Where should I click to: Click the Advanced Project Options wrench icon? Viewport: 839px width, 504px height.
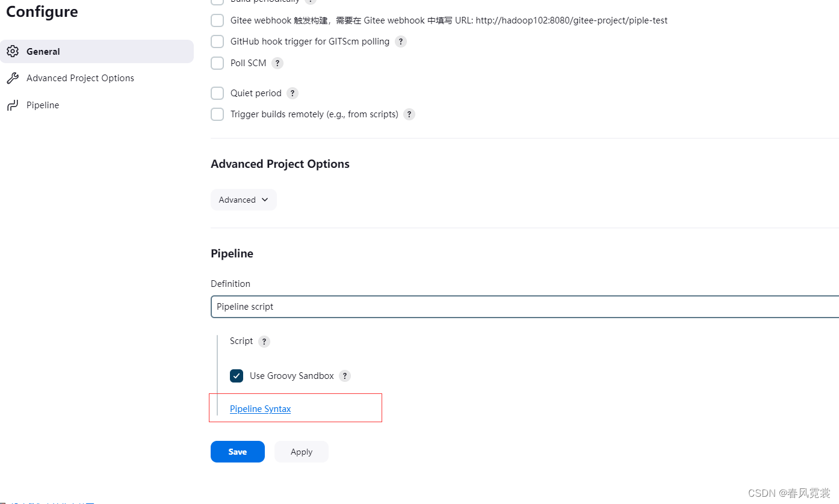click(x=13, y=78)
